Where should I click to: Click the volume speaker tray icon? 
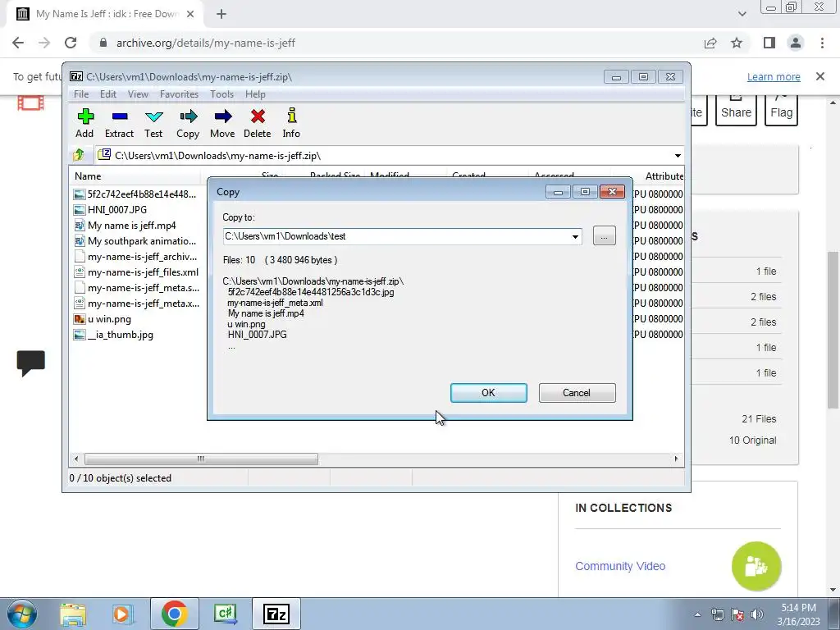756,614
